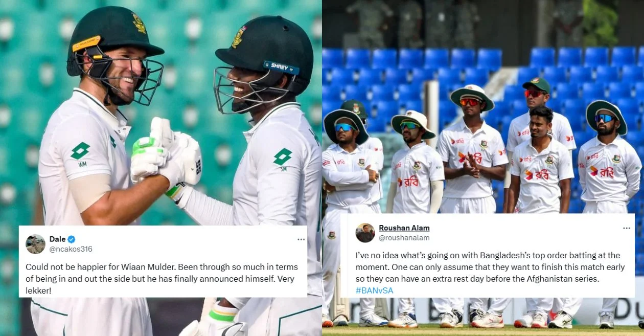This screenshot has height=336, width=644.
Task: Click the blue verified badge beside Dale
Action: [72, 239]
